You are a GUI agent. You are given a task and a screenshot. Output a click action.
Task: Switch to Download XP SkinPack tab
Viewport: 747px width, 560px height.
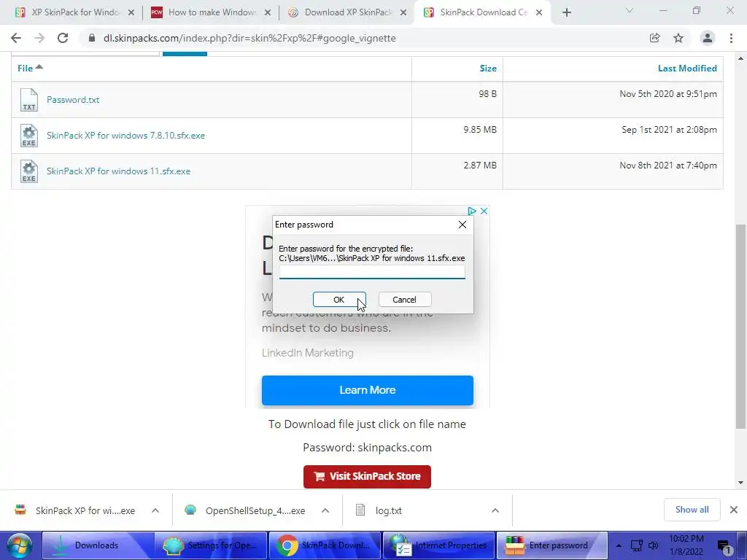pos(347,12)
